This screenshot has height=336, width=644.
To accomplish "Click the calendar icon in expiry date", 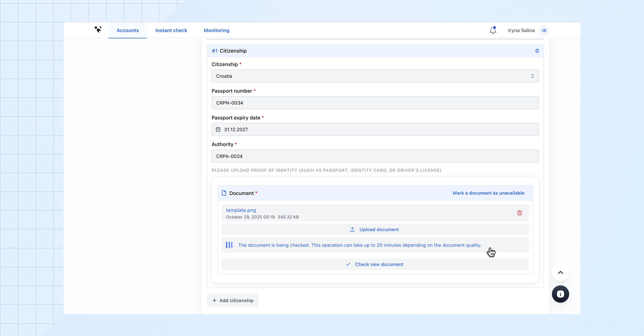I will 218,129.
